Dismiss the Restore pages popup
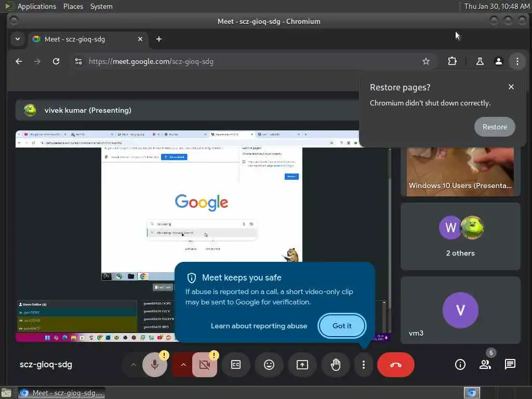 coord(511,87)
